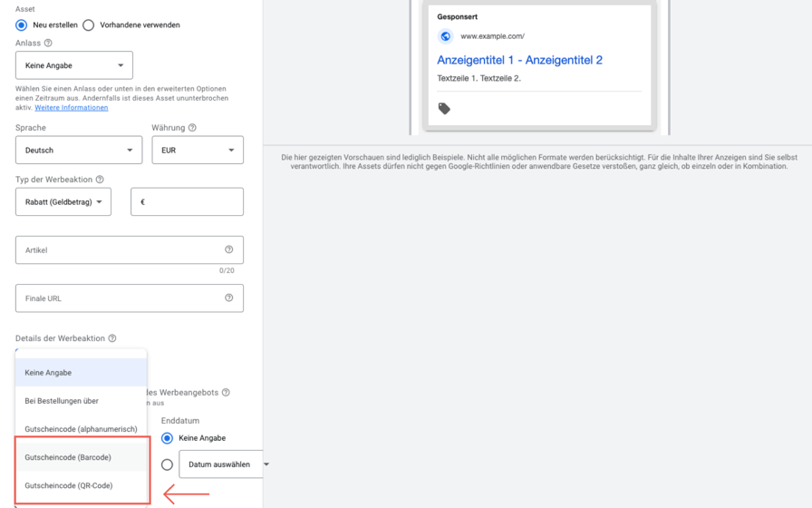Select the Vorhandene verwenden radio button
This screenshot has height=508, width=812.
(x=89, y=24)
